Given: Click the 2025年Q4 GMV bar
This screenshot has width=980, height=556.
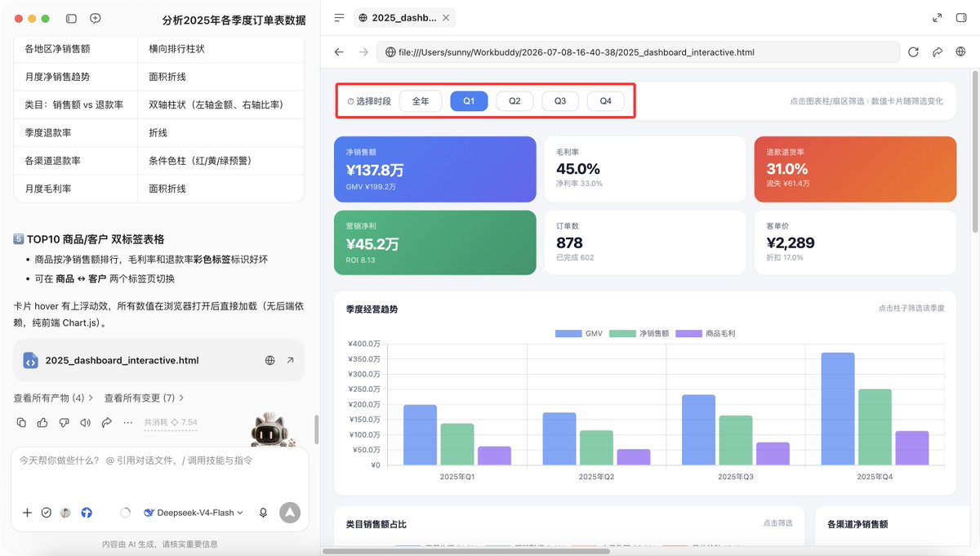Looking at the screenshot, I should coord(838,409).
